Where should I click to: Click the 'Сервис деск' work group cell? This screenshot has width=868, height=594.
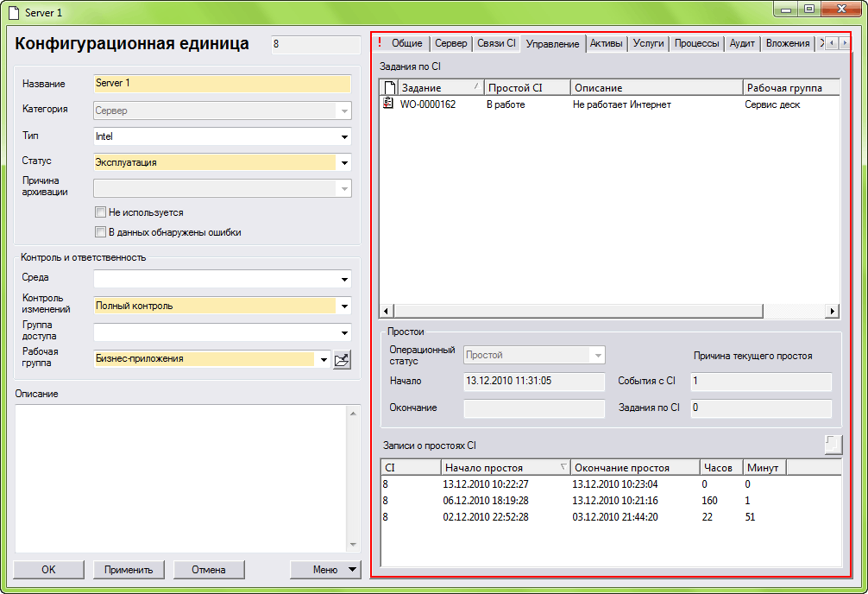[772, 104]
